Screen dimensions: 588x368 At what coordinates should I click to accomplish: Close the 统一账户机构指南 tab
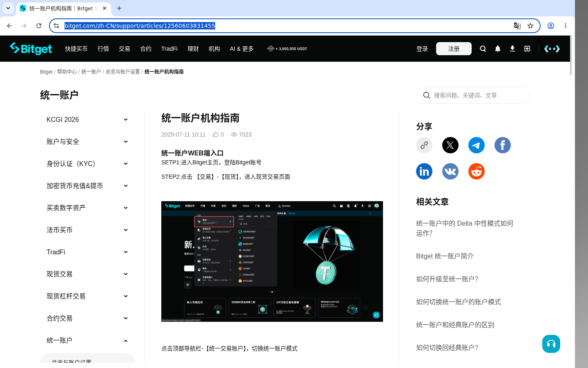click(105, 8)
